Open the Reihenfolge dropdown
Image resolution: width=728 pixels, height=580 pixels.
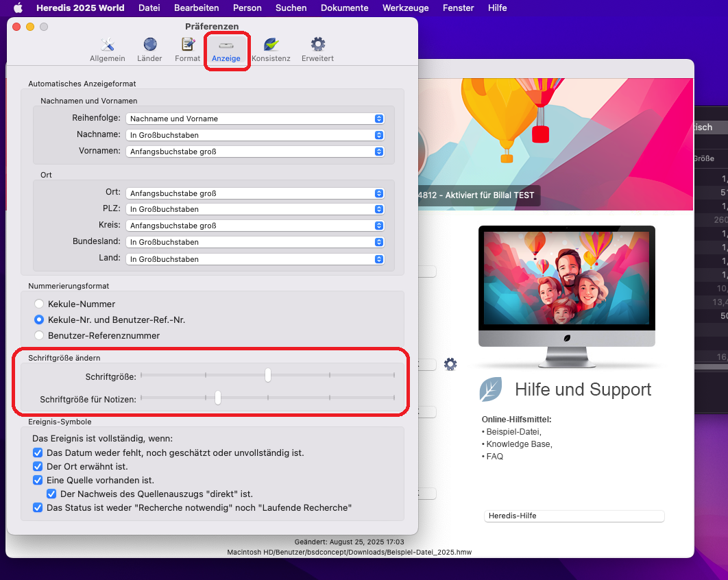click(255, 119)
